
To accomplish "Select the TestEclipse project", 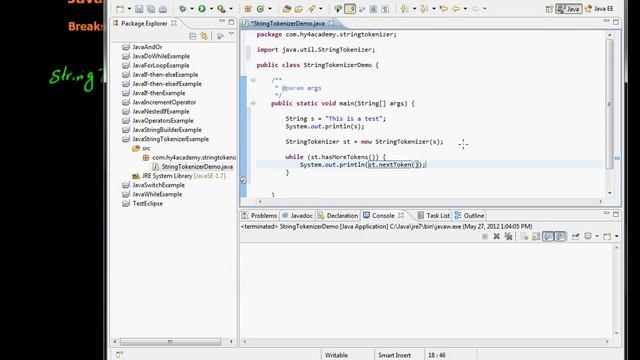I will coord(142,203).
